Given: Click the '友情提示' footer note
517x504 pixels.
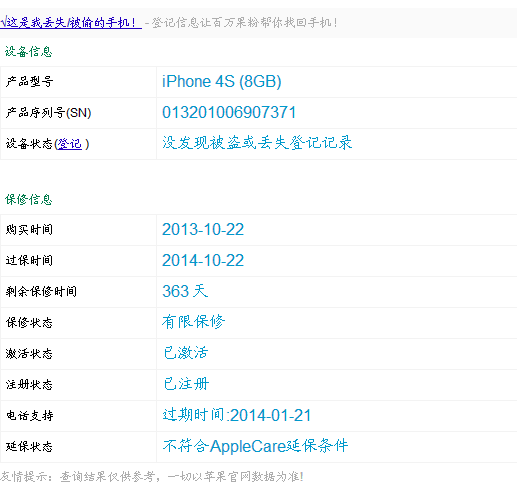Looking at the screenshot, I should [x=152, y=477].
